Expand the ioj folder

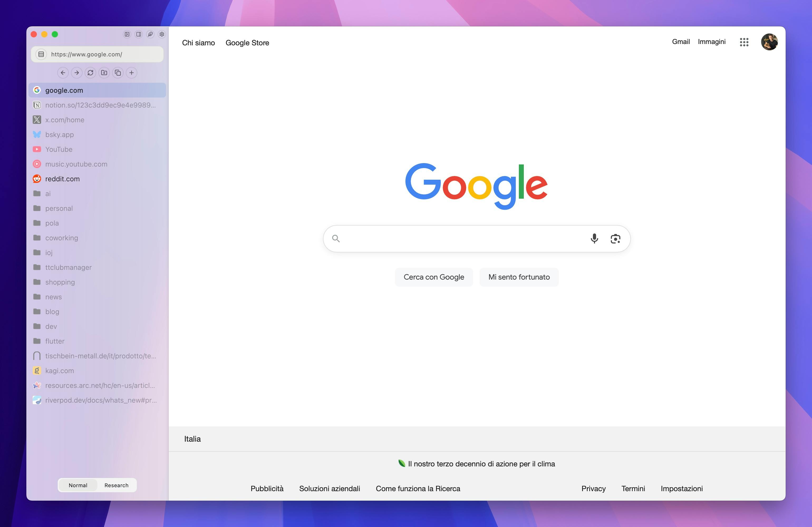pyautogui.click(x=97, y=252)
